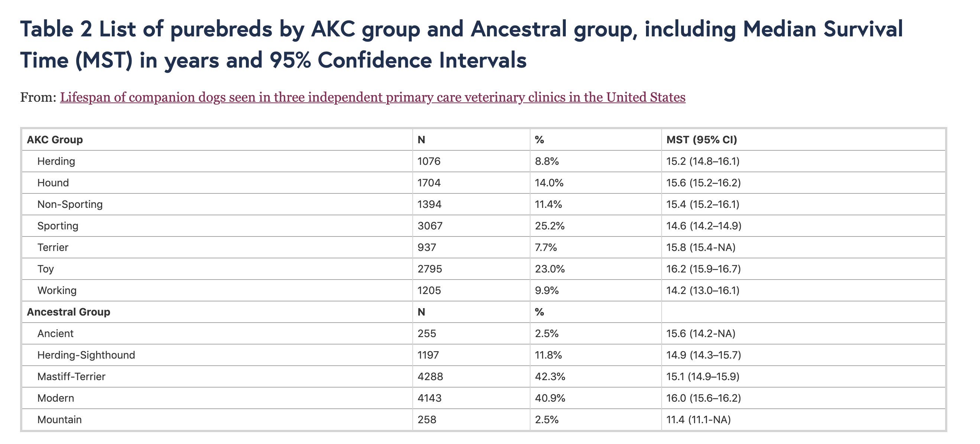Click the Working row N value 1205
Image resolution: width=980 pixels, height=444 pixels.
tap(429, 290)
